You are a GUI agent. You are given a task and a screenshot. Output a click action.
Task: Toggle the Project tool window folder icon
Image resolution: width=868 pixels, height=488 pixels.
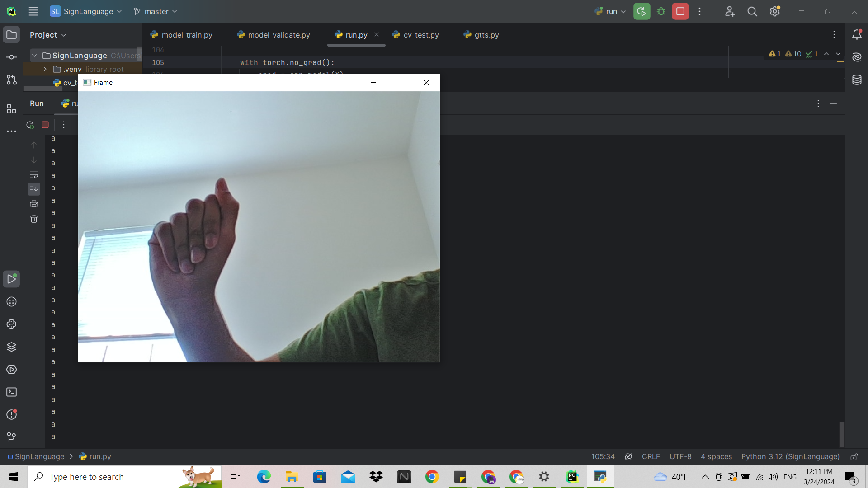tap(12, 35)
